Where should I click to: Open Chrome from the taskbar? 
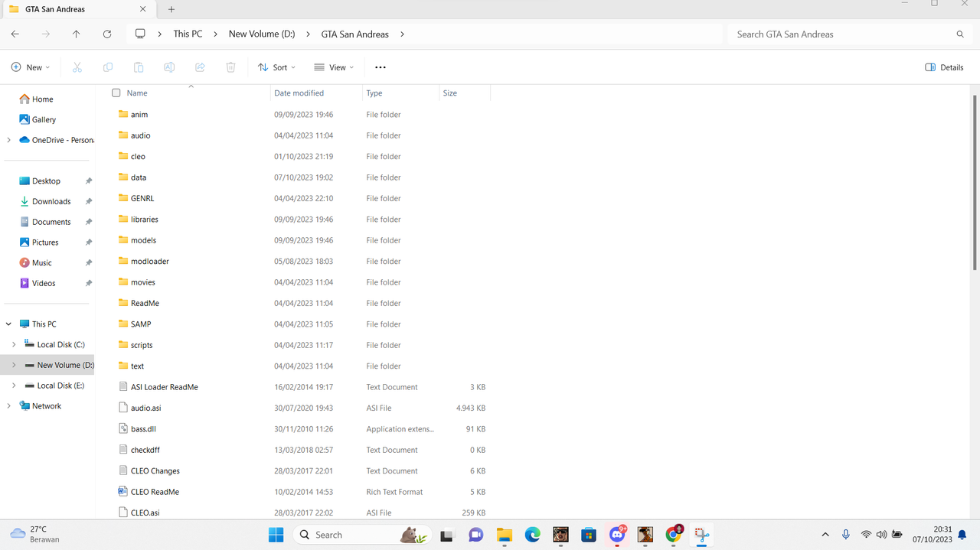point(674,535)
